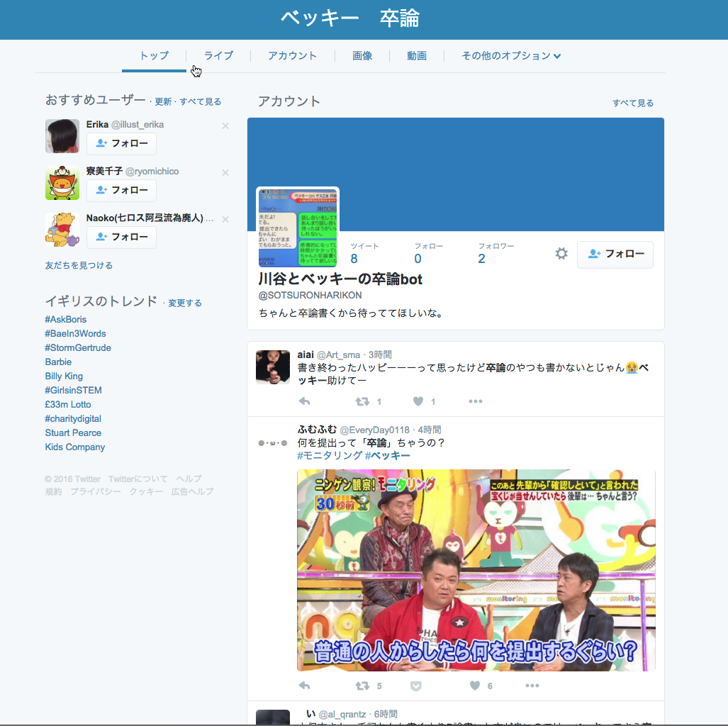The width and height of the screenshot is (728, 726).
Task: Follow Erika @illust_erika
Action: 121,143
